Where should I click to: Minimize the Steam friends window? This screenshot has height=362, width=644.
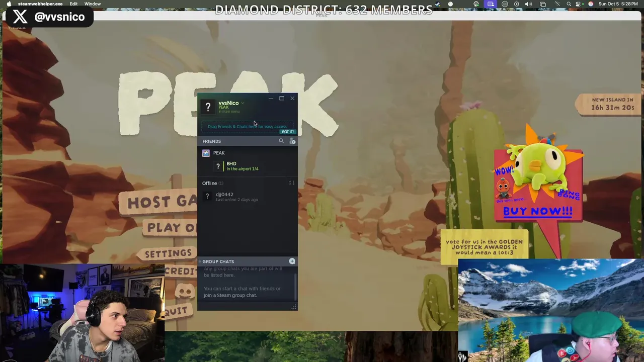(x=271, y=99)
